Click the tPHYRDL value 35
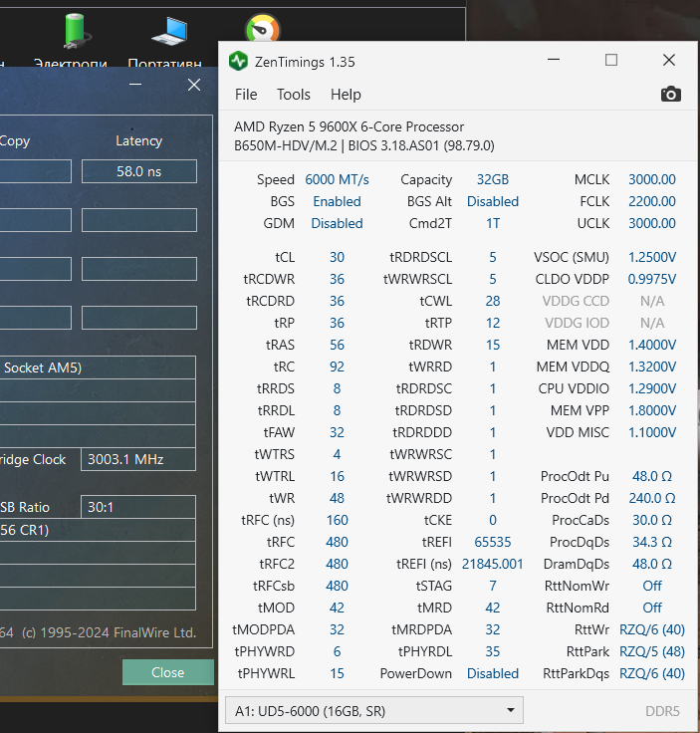Image resolution: width=700 pixels, height=733 pixels. (x=493, y=651)
